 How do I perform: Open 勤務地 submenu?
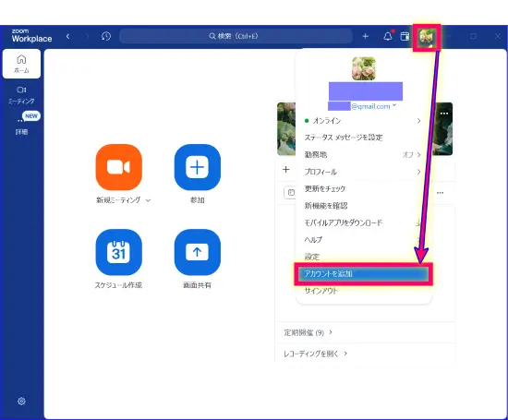pyautogui.click(x=364, y=155)
